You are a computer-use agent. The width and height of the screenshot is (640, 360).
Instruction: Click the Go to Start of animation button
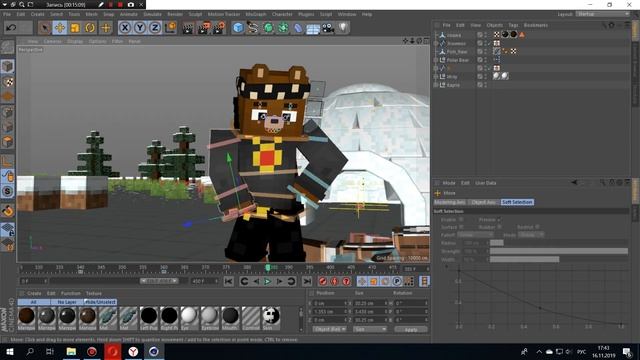(x=229, y=281)
